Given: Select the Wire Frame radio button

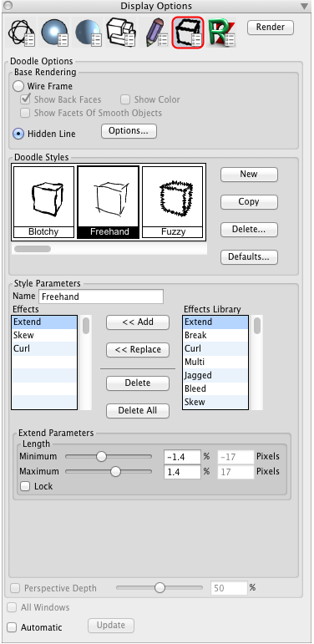Looking at the screenshot, I should (x=18, y=86).
